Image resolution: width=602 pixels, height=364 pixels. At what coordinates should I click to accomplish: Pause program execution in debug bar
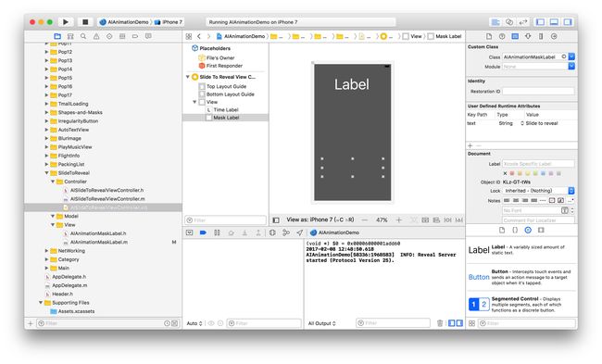(217, 232)
